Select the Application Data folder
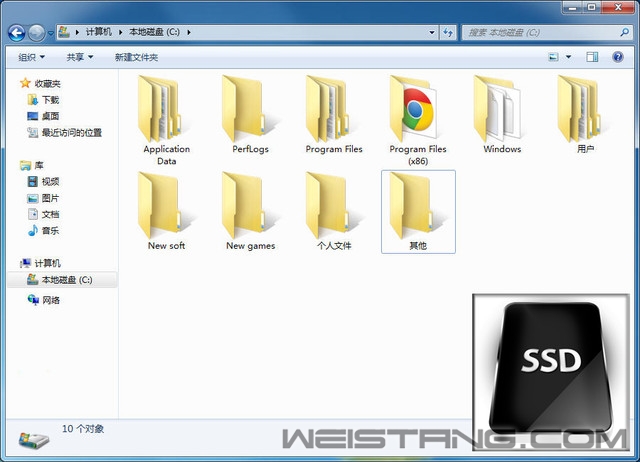This screenshot has height=462, width=640. tap(166, 112)
